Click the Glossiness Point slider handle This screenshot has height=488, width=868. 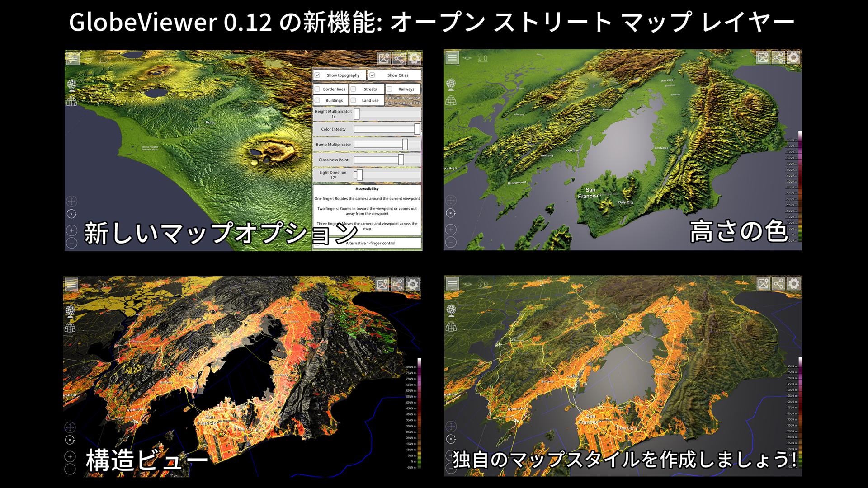point(401,160)
